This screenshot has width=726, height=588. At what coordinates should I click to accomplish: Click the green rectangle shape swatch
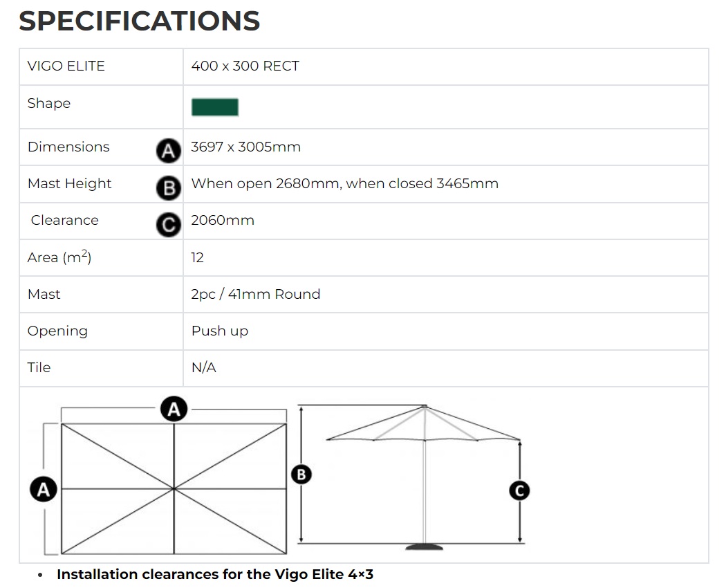click(215, 107)
